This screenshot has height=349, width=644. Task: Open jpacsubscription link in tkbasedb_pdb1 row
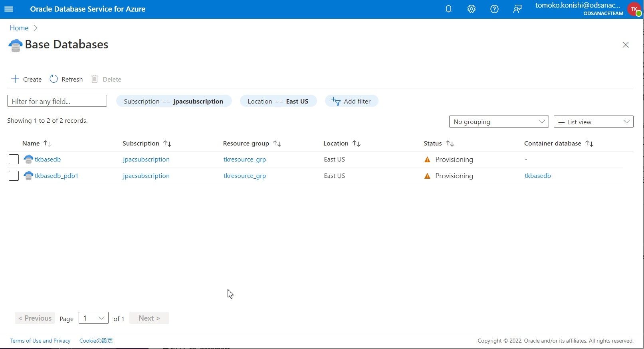click(146, 175)
